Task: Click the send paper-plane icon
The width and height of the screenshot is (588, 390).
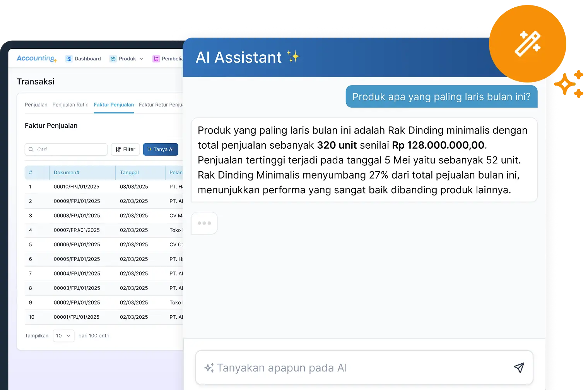Action: tap(519, 367)
